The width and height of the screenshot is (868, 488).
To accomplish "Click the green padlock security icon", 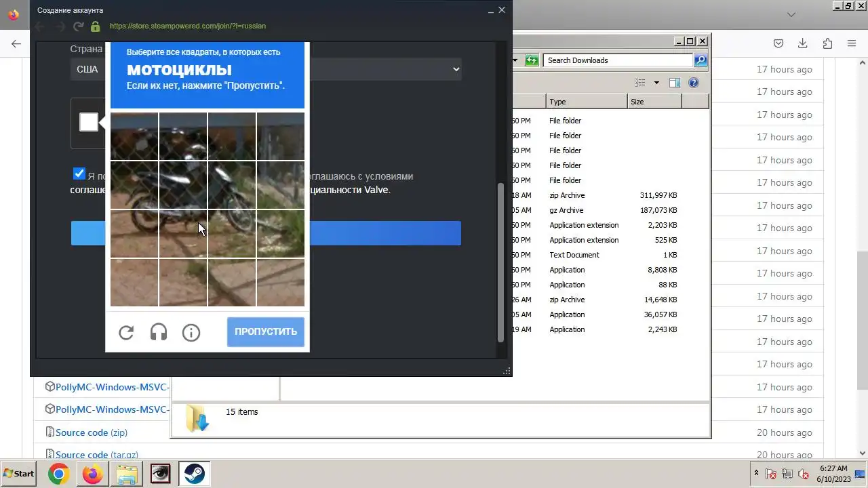I will 96,26.
